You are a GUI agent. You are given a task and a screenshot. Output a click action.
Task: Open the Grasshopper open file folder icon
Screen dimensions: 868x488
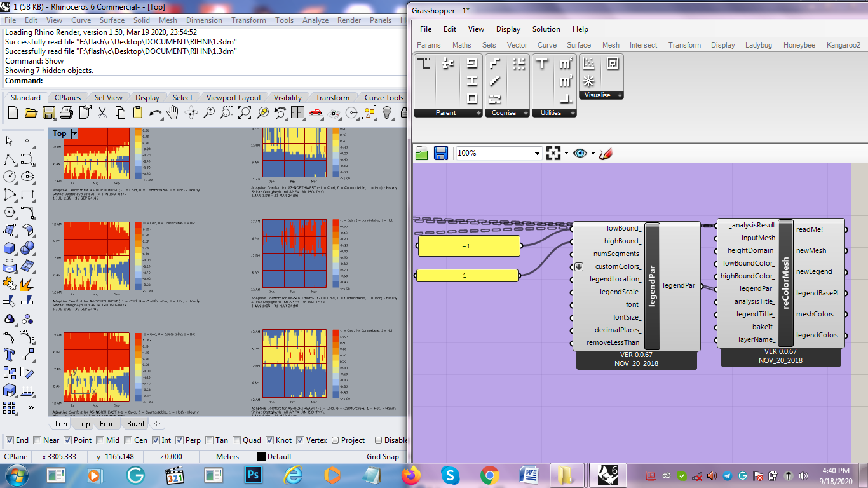tap(422, 152)
